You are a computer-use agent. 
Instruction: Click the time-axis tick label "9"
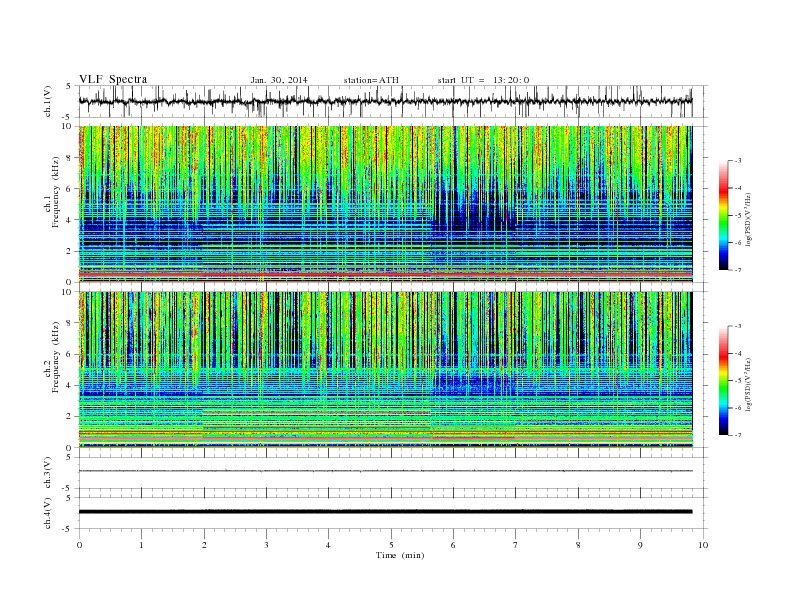click(x=640, y=545)
